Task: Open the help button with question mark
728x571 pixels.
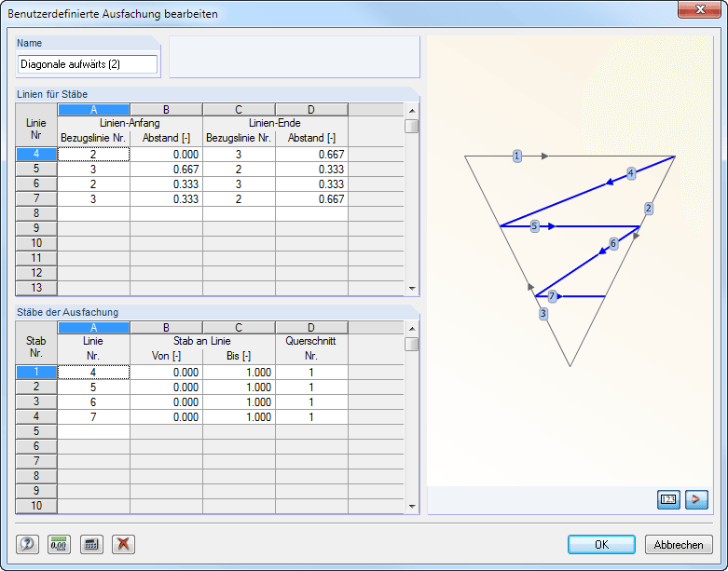Action: click(27, 544)
